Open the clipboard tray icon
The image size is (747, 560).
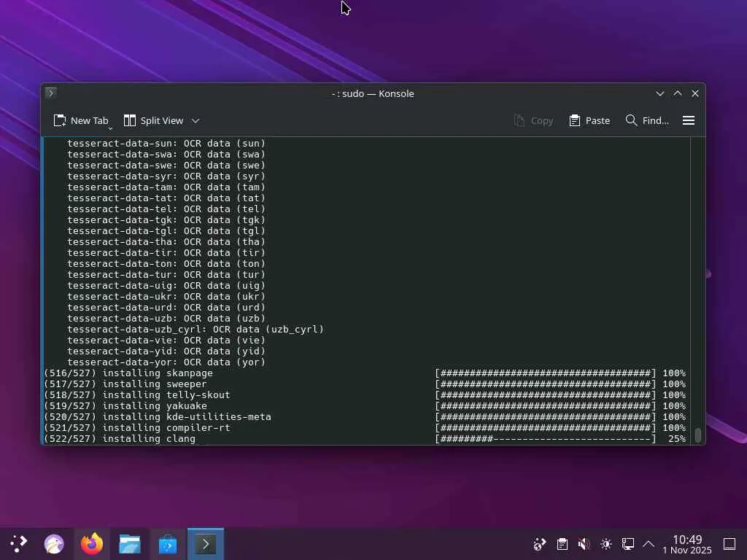562,544
